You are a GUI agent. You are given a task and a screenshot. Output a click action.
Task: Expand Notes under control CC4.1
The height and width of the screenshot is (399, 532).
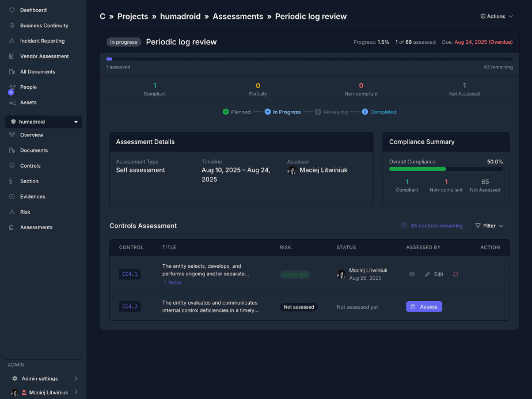172,283
